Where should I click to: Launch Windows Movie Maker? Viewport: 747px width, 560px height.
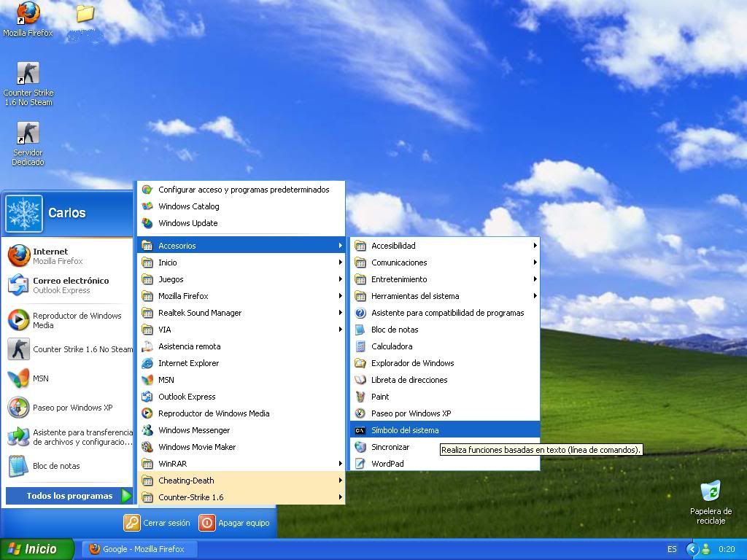[x=241, y=447]
